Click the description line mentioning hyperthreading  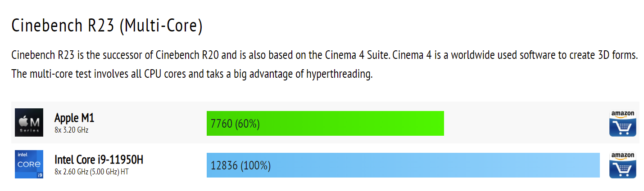(x=192, y=74)
